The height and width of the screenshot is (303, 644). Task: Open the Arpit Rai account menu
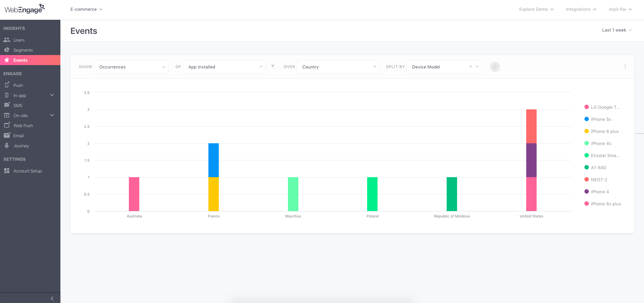[620, 9]
